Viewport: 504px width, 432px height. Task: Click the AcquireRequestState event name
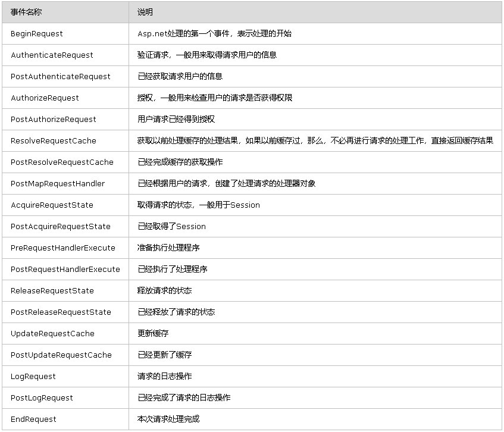(x=52, y=205)
